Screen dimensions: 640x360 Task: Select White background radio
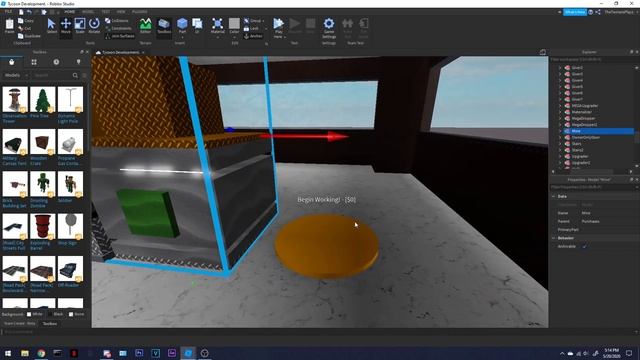tap(29, 314)
